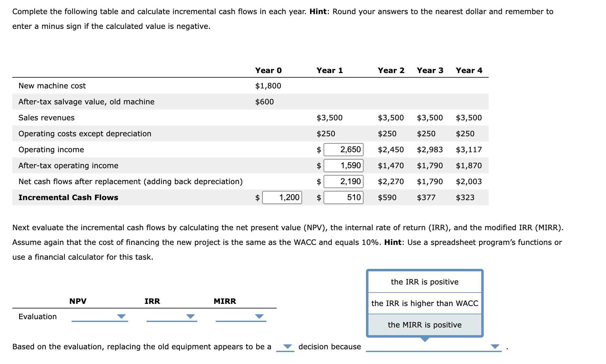The image size is (606, 364).
Task: Expand the MIRR evaluation dropdown
Action: [x=241, y=316]
